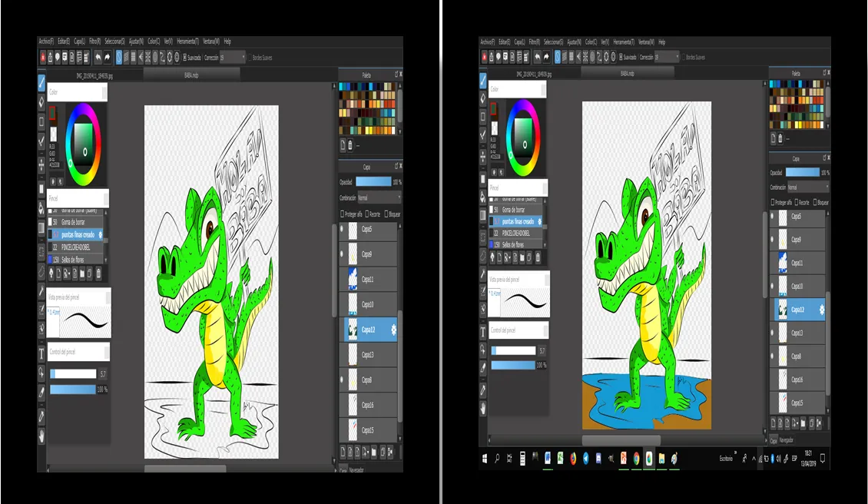Open File Explorer from the taskbar

point(661,459)
